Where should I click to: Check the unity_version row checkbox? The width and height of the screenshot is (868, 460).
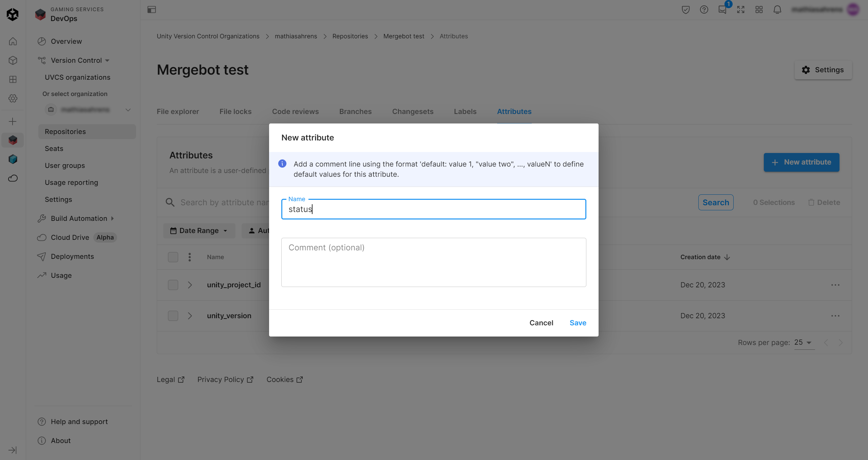pos(173,316)
